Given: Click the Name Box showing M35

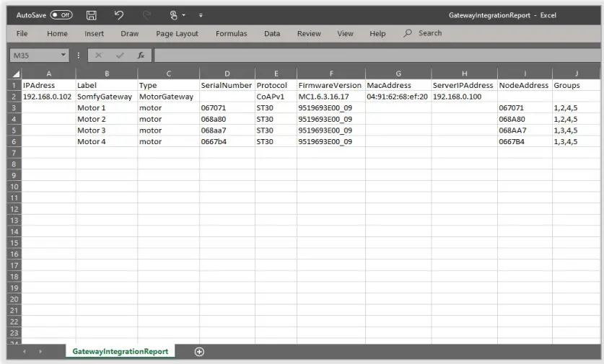Looking at the screenshot, I should point(35,56).
